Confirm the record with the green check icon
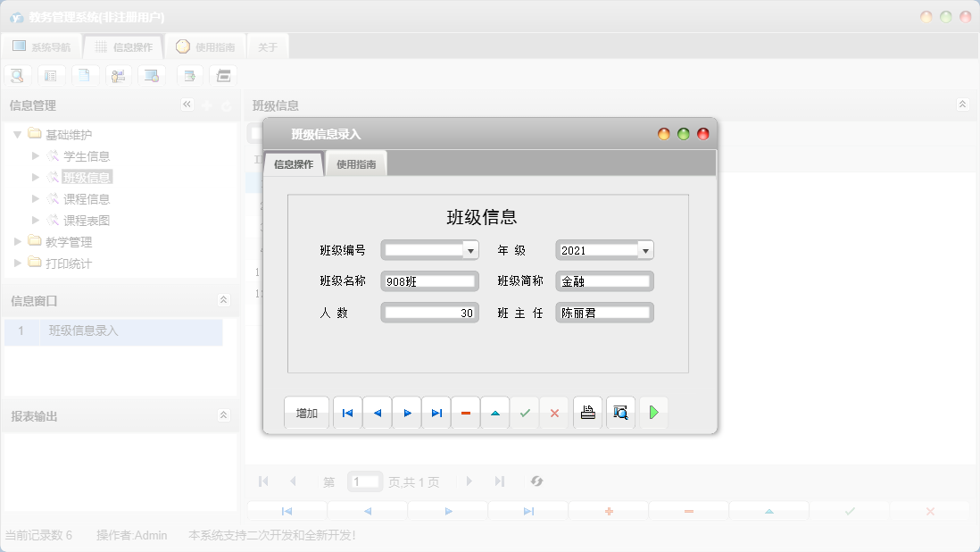Viewport: 980px width, 552px height. point(524,412)
